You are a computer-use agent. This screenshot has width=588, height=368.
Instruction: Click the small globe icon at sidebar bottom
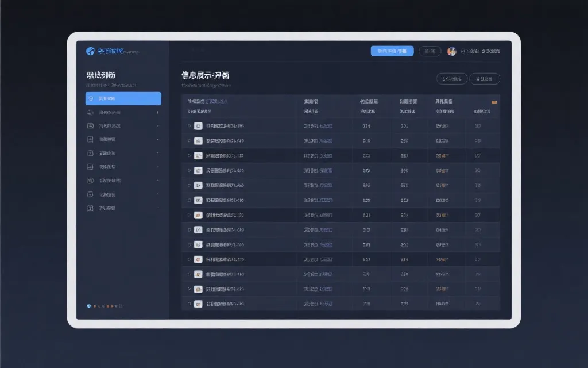88,306
